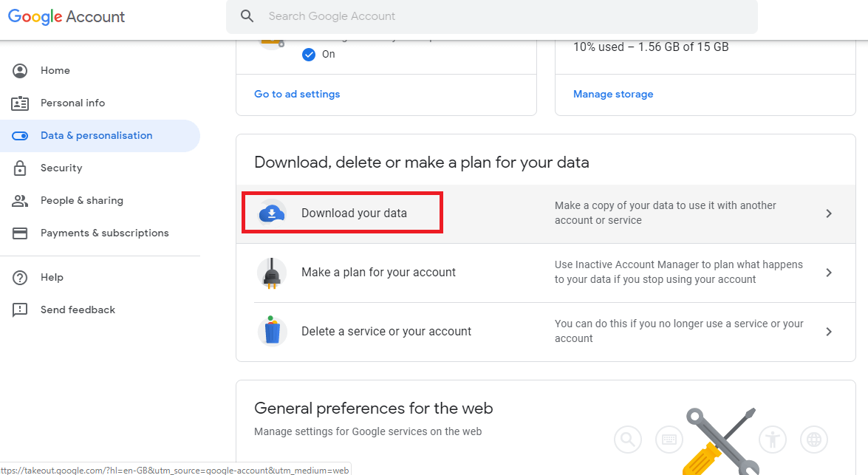This screenshot has height=475, width=868.
Task: Click the Payments card icon
Action: coord(20,233)
